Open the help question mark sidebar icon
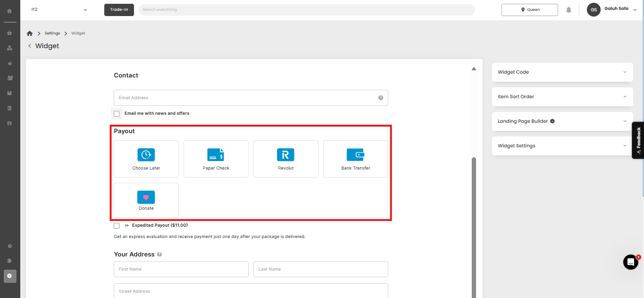 [x=9, y=246]
